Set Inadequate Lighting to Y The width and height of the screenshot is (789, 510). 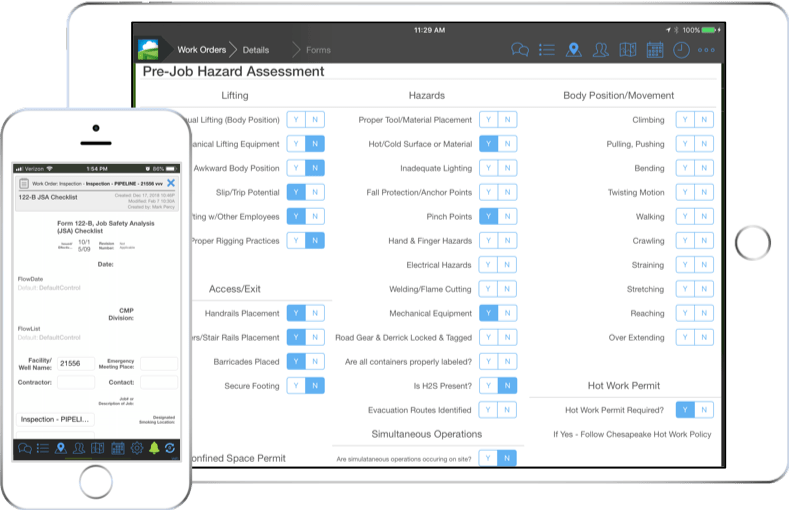(488, 168)
